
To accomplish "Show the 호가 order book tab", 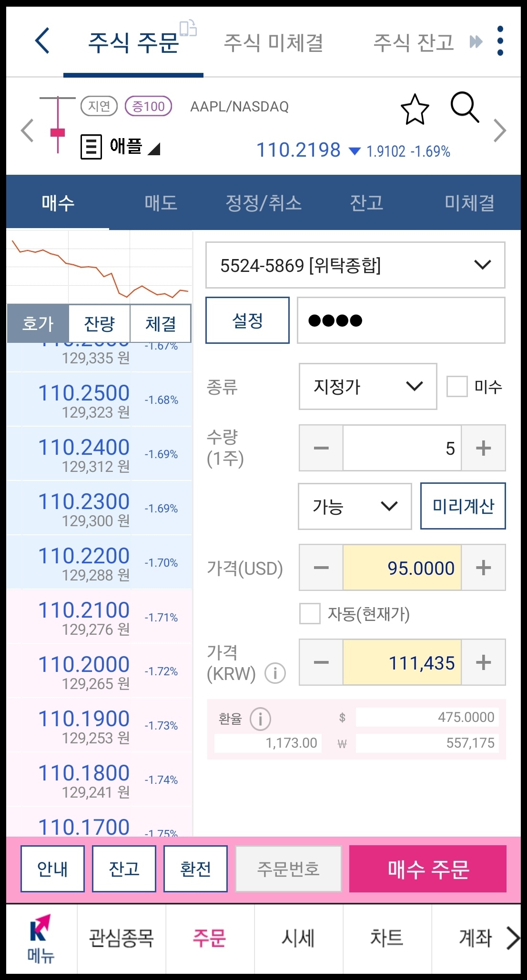I will pos(38,323).
